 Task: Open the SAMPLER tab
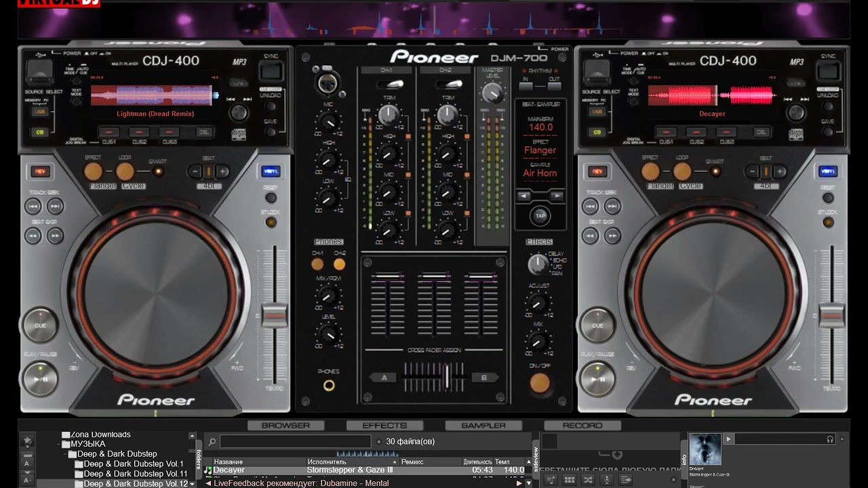pyautogui.click(x=484, y=426)
